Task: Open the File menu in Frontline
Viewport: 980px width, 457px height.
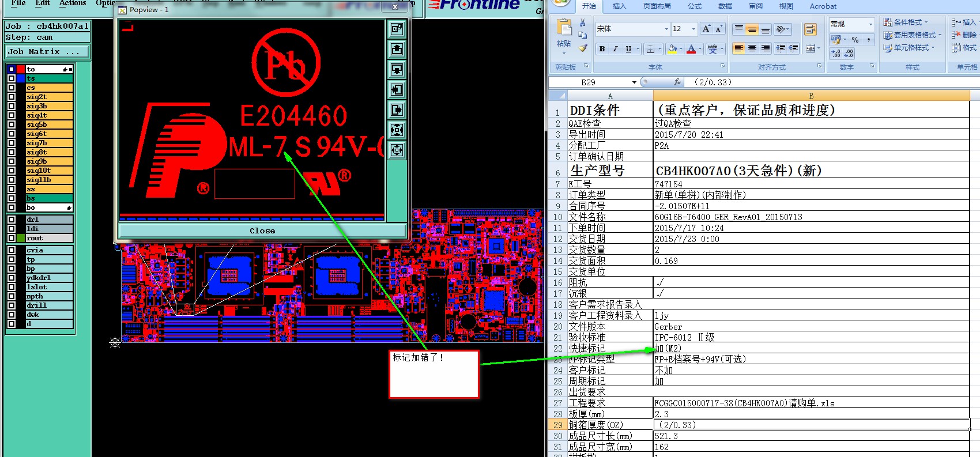Action: [x=18, y=3]
